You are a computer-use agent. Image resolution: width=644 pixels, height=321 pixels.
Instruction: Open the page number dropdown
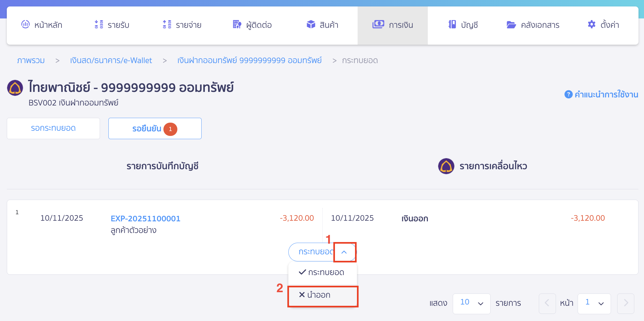594,303
